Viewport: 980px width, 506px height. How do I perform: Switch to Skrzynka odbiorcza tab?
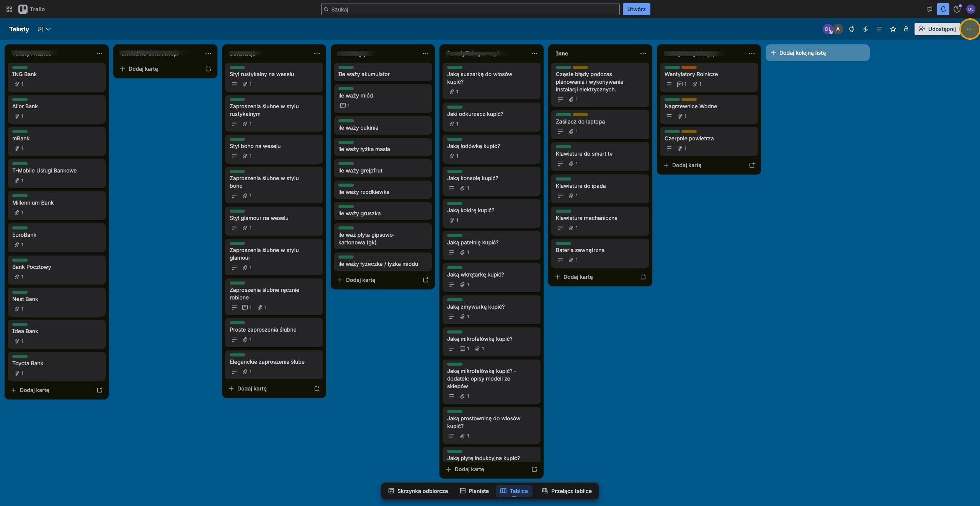point(418,491)
